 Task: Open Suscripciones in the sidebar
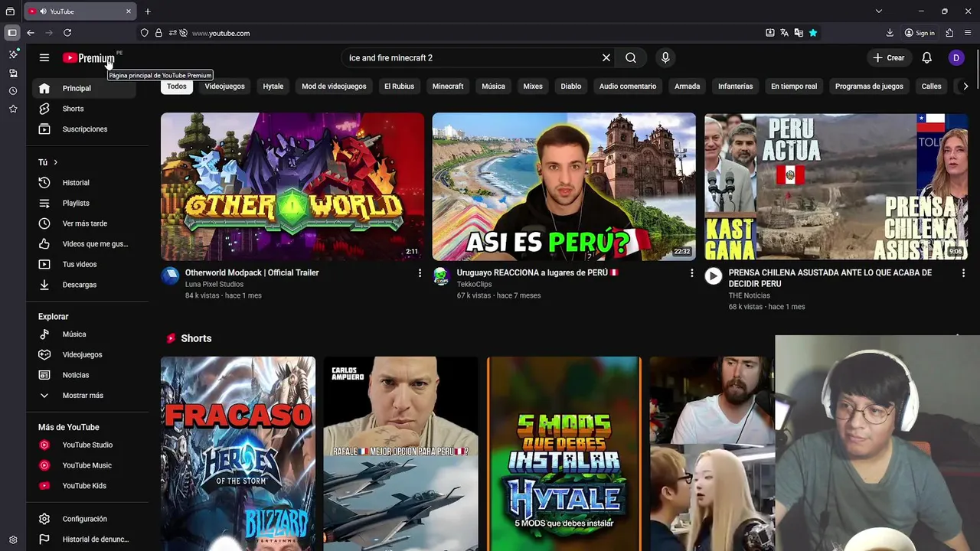(84, 129)
